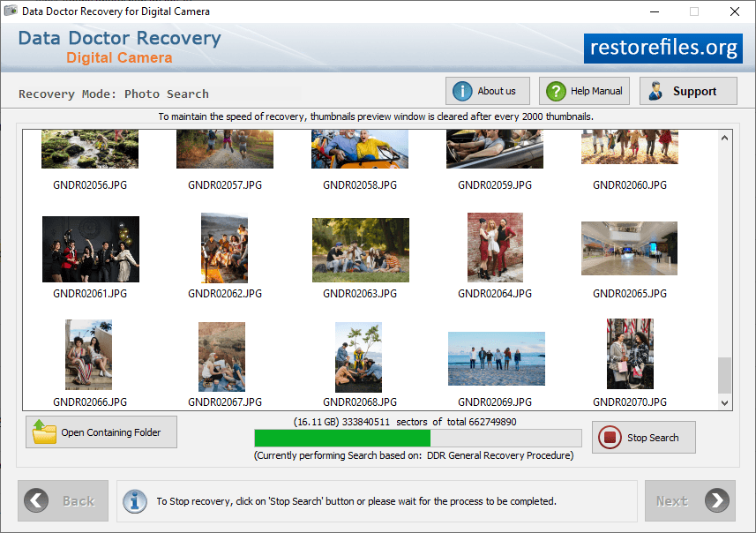
Task: Click file name GNDR02062.JPG
Action: [x=225, y=294]
